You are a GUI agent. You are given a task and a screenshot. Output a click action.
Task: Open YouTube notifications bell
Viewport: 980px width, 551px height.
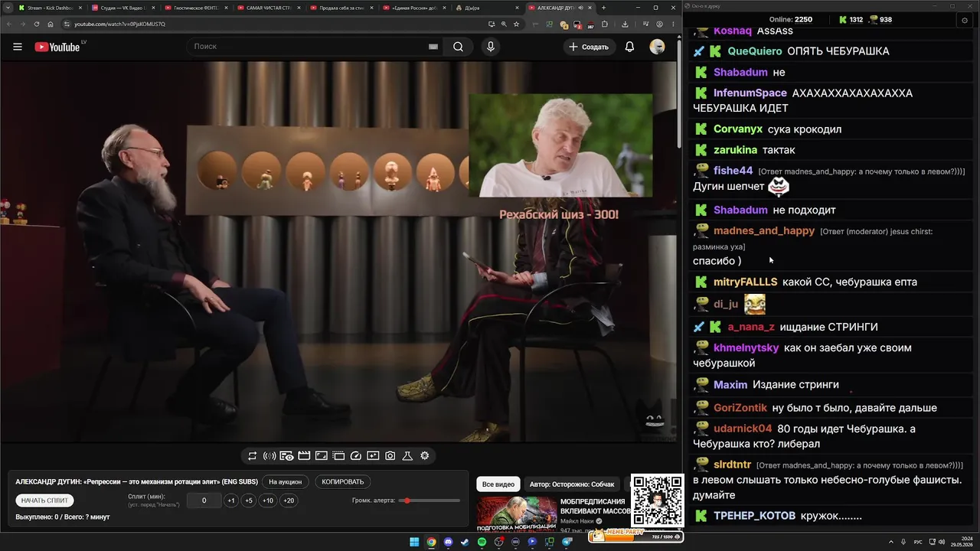[629, 47]
